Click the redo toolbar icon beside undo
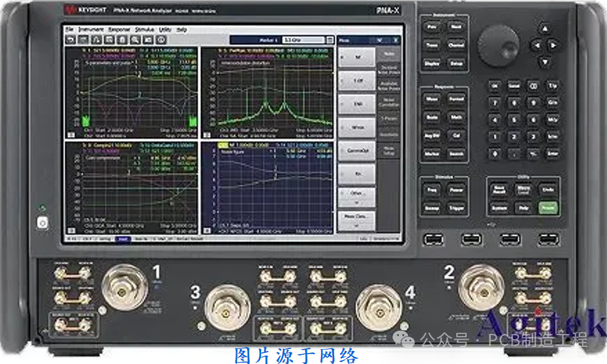This screenshot has height=364, width=607. pyautogui.click(x=84, y=39)
